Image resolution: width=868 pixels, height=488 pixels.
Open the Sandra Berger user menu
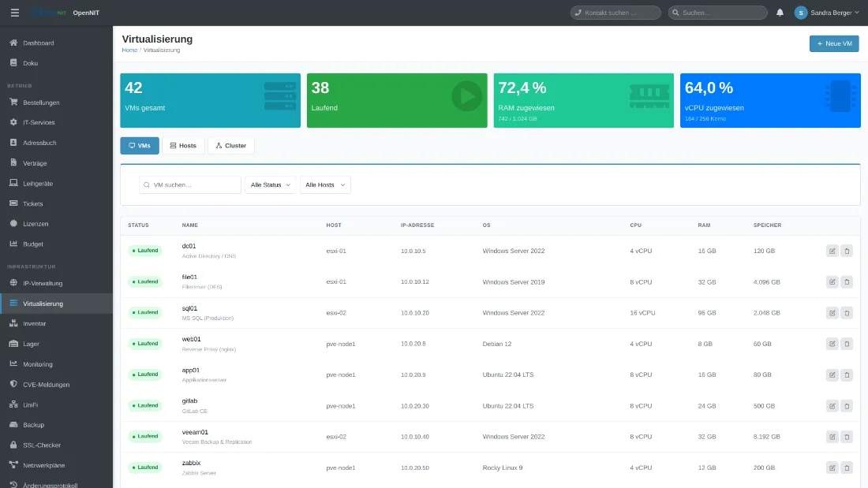(827, 13)
